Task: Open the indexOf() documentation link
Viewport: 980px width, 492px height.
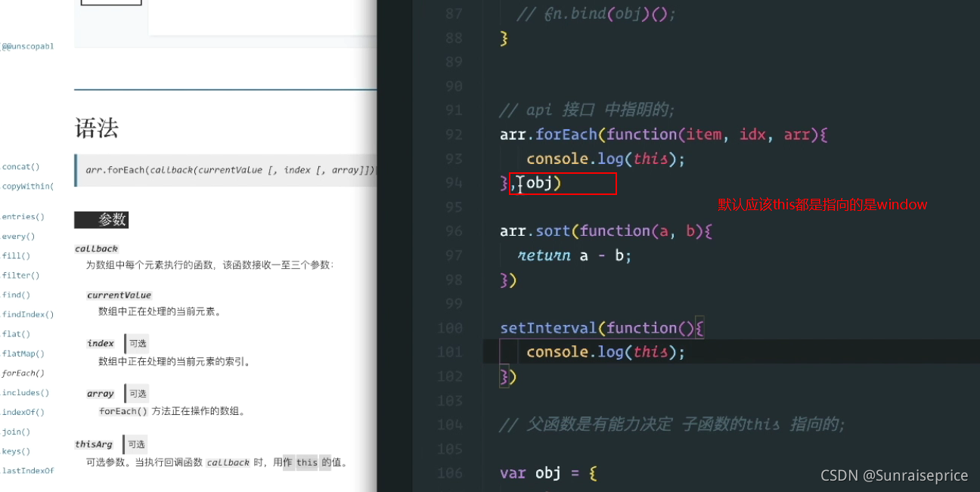Action: point(23,412)
